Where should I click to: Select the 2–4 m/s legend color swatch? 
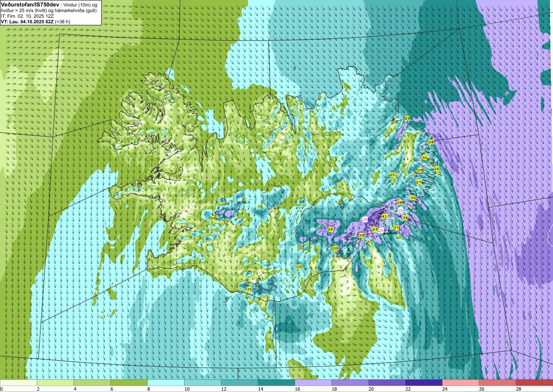(55, 383)
